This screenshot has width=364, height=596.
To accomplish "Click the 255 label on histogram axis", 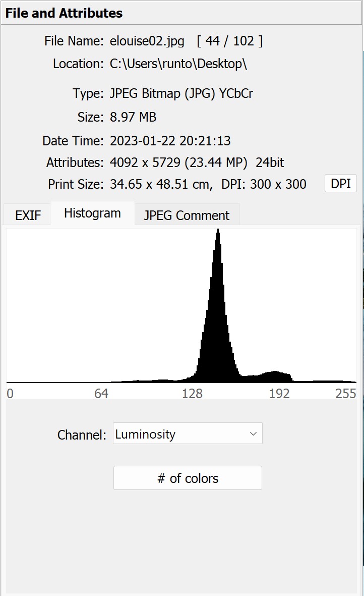I will coord(346,394).
